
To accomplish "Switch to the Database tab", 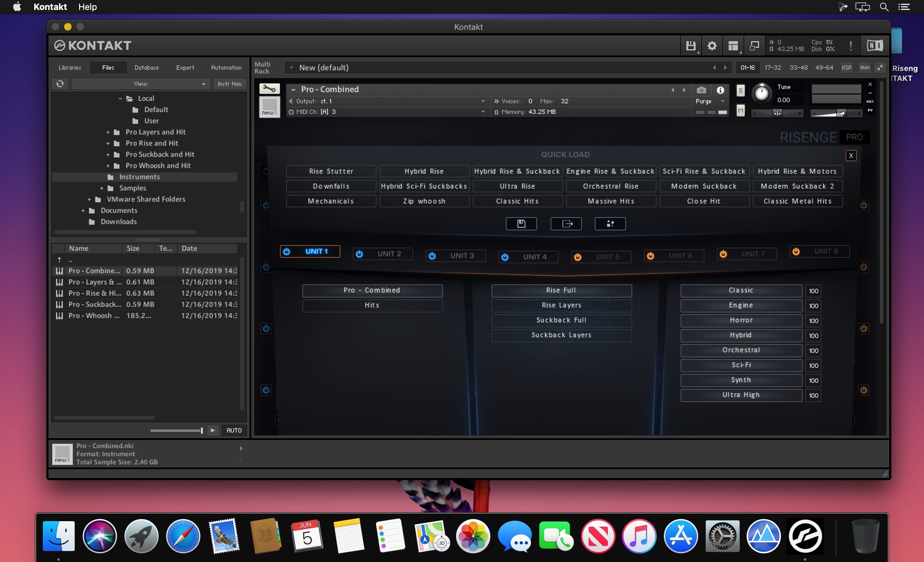I will pos(147,68).
